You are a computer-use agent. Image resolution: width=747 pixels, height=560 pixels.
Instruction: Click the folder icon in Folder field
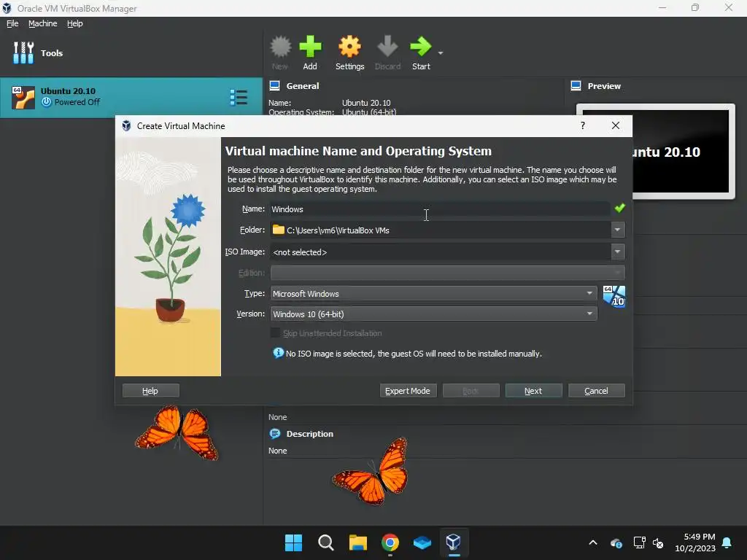[278, 230]
